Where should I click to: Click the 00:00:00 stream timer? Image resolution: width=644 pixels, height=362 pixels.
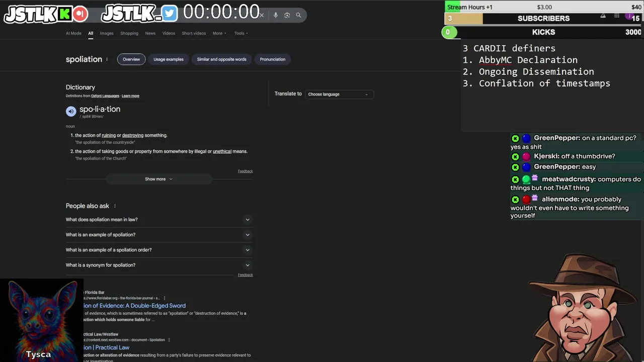pos(221,13)
